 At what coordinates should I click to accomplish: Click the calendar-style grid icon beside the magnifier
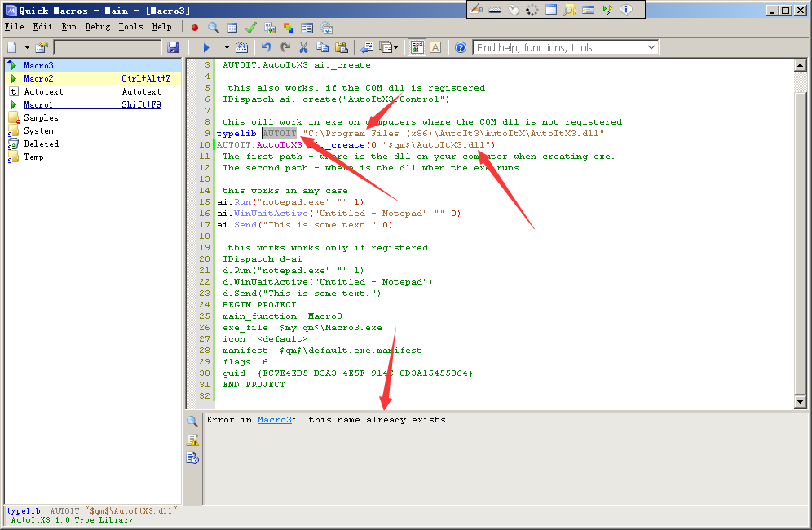(232, 28)
